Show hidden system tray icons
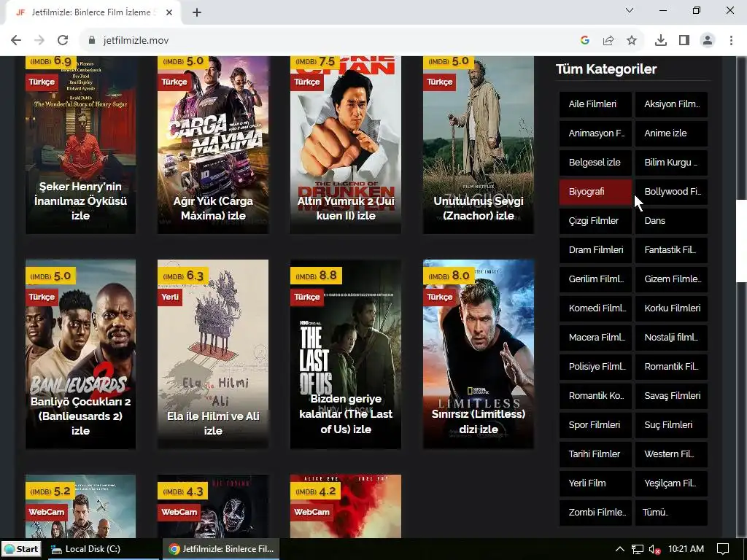 tap(620, 549)
